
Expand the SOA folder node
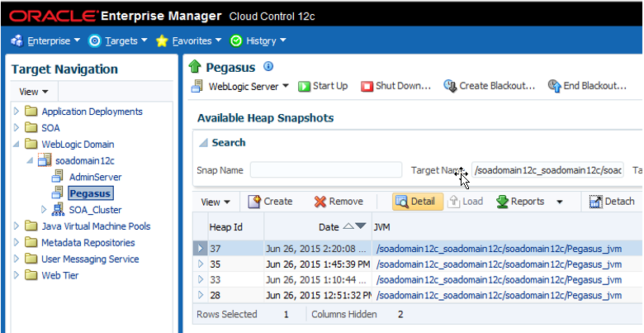click(16, 128)
